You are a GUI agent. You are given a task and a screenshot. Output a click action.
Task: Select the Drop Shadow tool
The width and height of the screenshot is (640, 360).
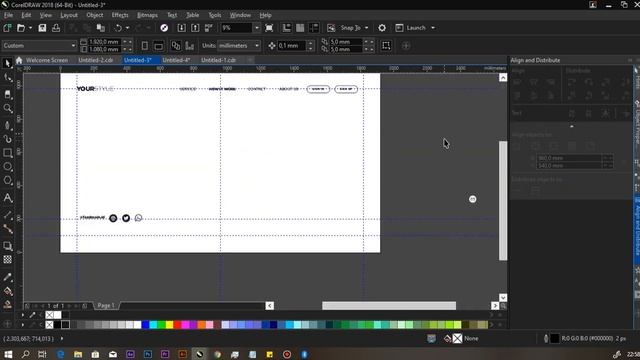(x=7, y=246)
